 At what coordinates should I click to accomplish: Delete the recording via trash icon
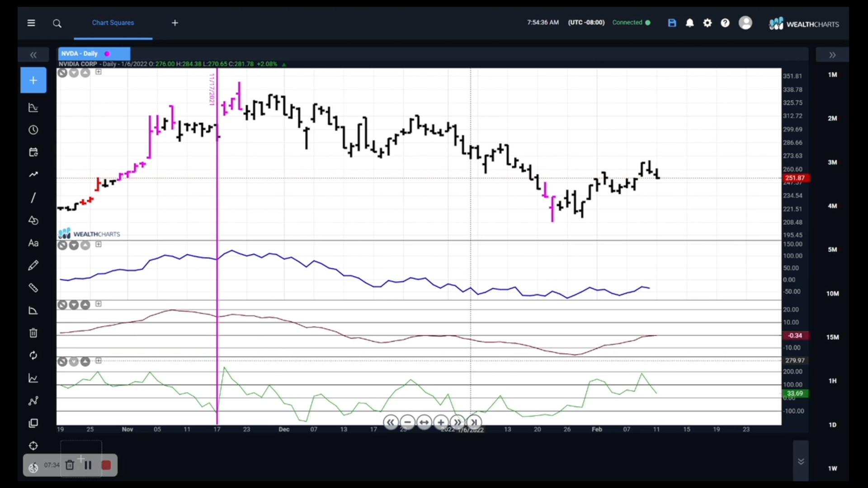[70, 465]
